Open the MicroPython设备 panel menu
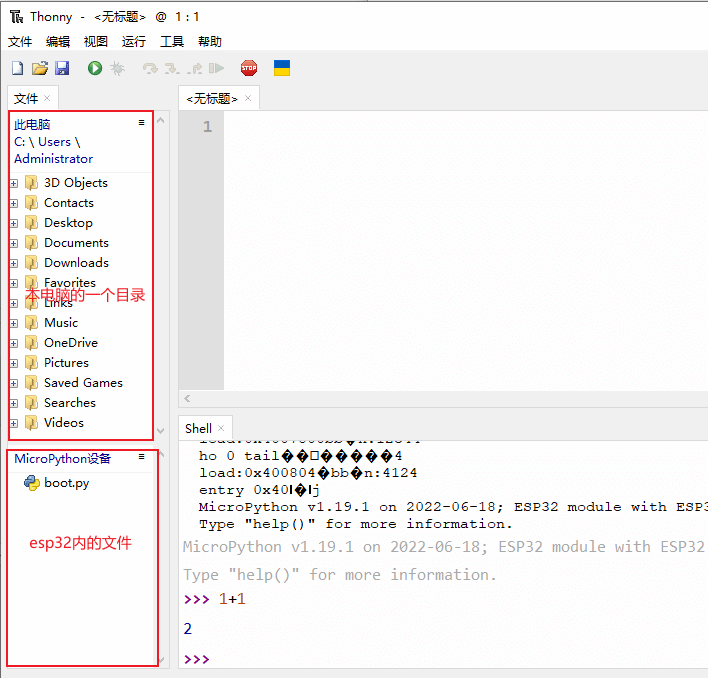The image size is (708, 678). pyautogui.click(x=142, y=456)
